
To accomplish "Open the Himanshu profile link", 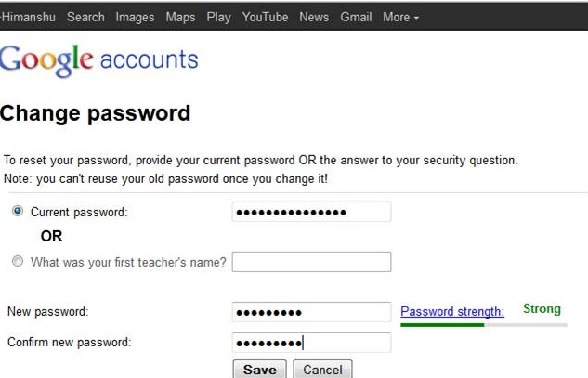I will point(28,18).
